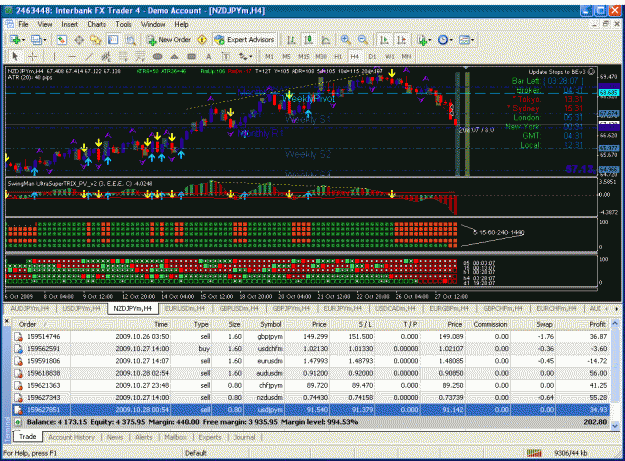Select the Rectangle shape tool
The width and height of the screenshot is (625, 461).
tap(191, 57)
